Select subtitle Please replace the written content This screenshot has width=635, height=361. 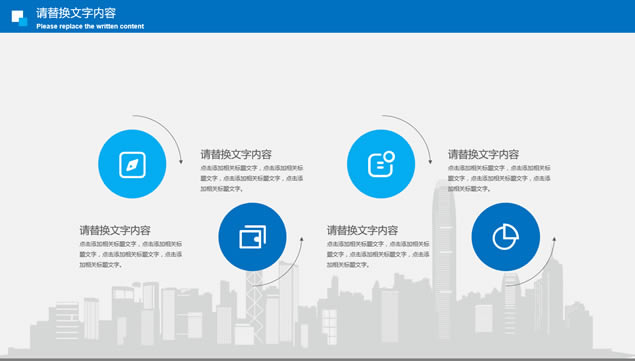click(x=90, y=26)
